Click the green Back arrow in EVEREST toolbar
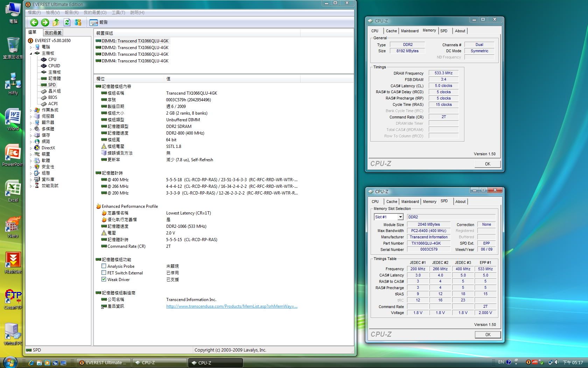This screenshot has height=368, width=588. coord(34,22)
